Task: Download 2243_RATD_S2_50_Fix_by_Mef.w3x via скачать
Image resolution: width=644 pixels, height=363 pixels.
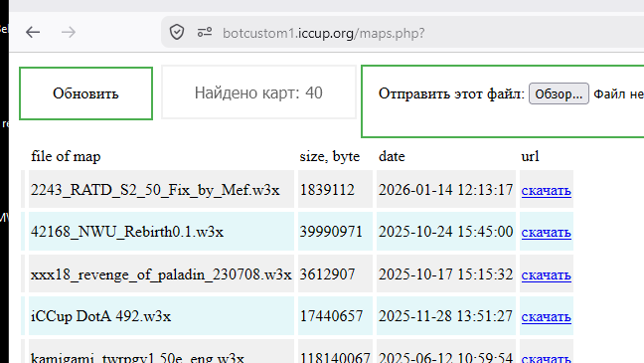Action: [x=547, y=191]
